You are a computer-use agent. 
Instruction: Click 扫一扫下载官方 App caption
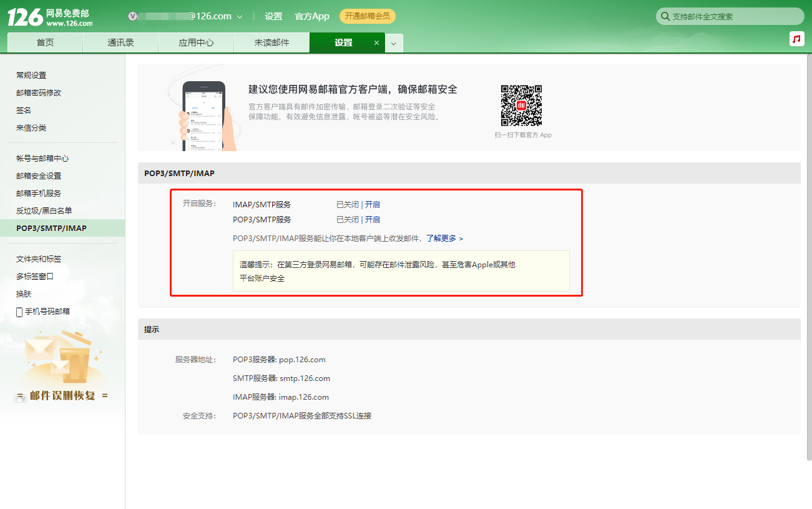523,135
